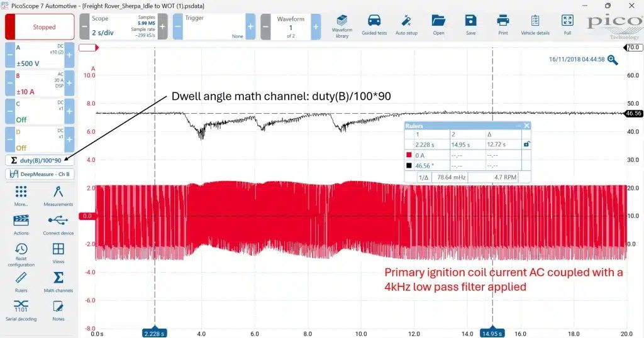644x338 pixels.
Task: Open Channel C Off settings
Action: pyautogui.click(x=40, y=111)
